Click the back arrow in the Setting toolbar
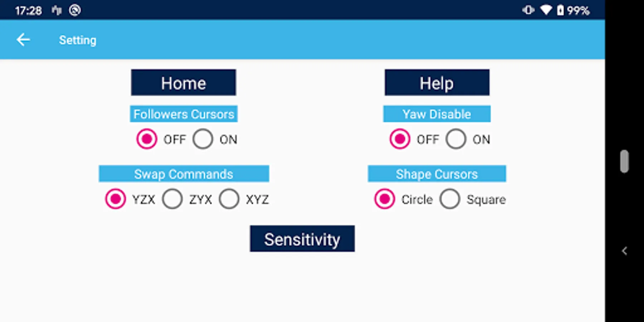This screenshot has height=322, width=644. [23, 40]
